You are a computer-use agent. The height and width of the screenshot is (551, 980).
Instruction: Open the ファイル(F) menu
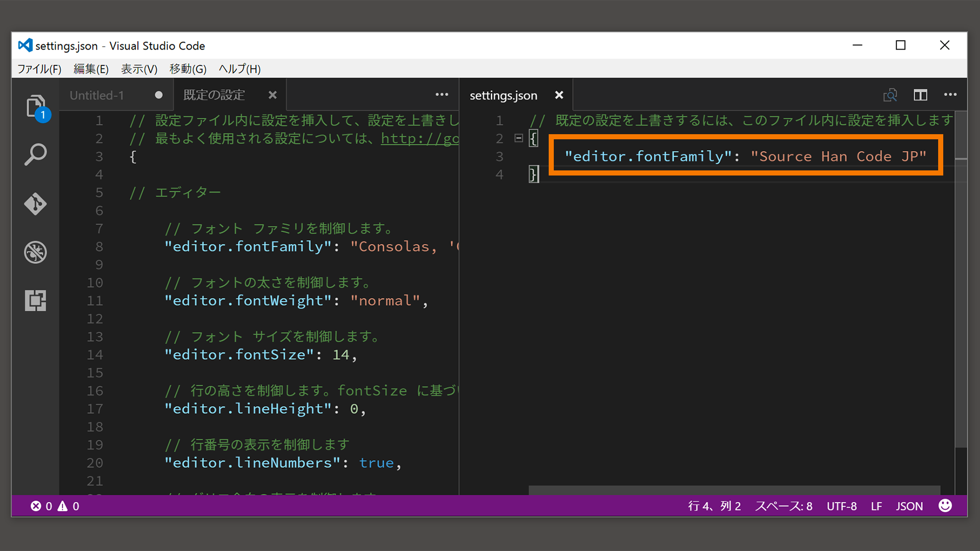point(39,69)
